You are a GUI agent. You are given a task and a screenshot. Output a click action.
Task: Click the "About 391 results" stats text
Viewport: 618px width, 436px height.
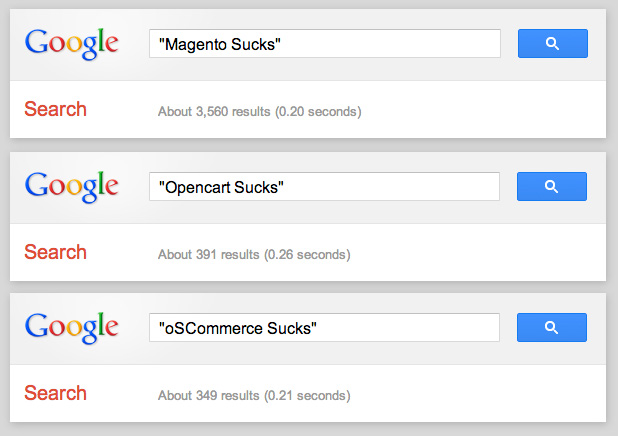click(x=208, y=254)
